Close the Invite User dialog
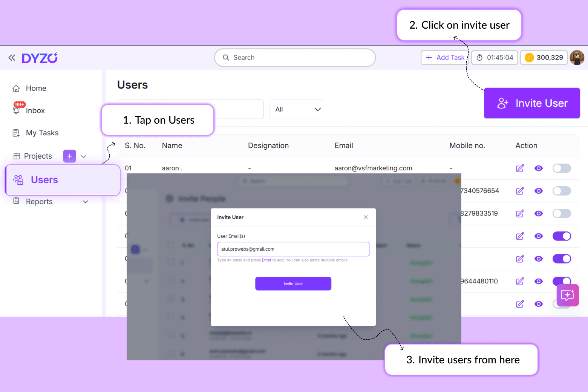 click(x=366, y=217)
